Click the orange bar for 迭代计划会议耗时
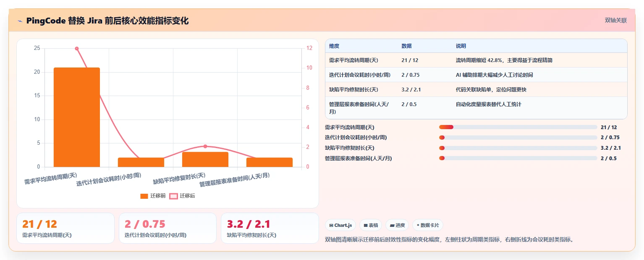Image resolution: width=644 pixels, height=260 pixels. coord(141,162)
